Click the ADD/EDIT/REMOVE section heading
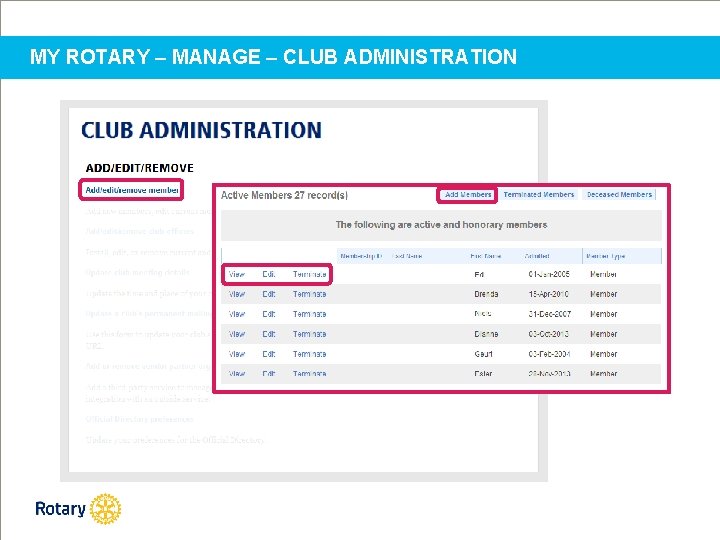Screen dimensions: 720x540 pyautogui.click(x=140, y=168)
